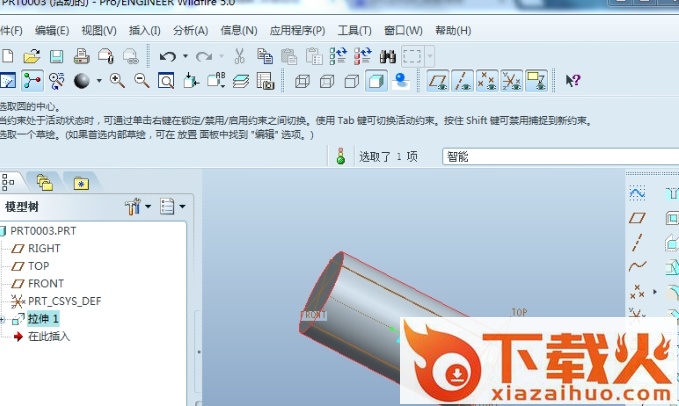
Task: Select the FRONT datum plane in model tree
Action: [45, 284]
